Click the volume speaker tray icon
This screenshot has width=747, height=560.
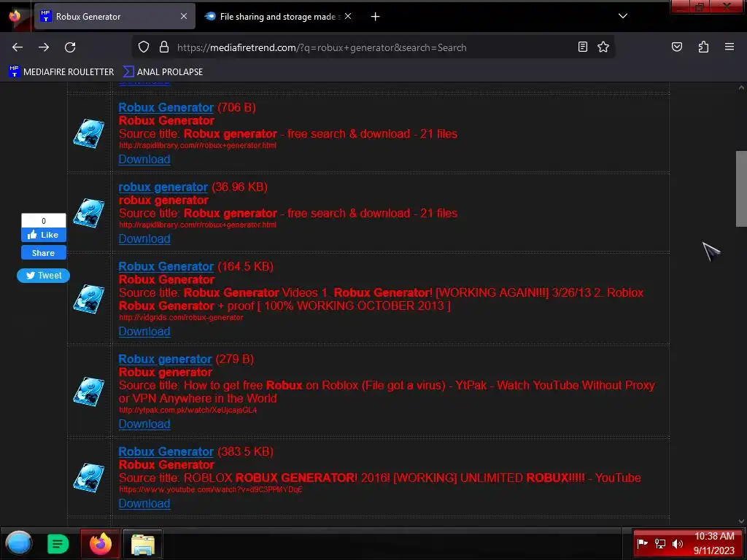click(677, 543)
